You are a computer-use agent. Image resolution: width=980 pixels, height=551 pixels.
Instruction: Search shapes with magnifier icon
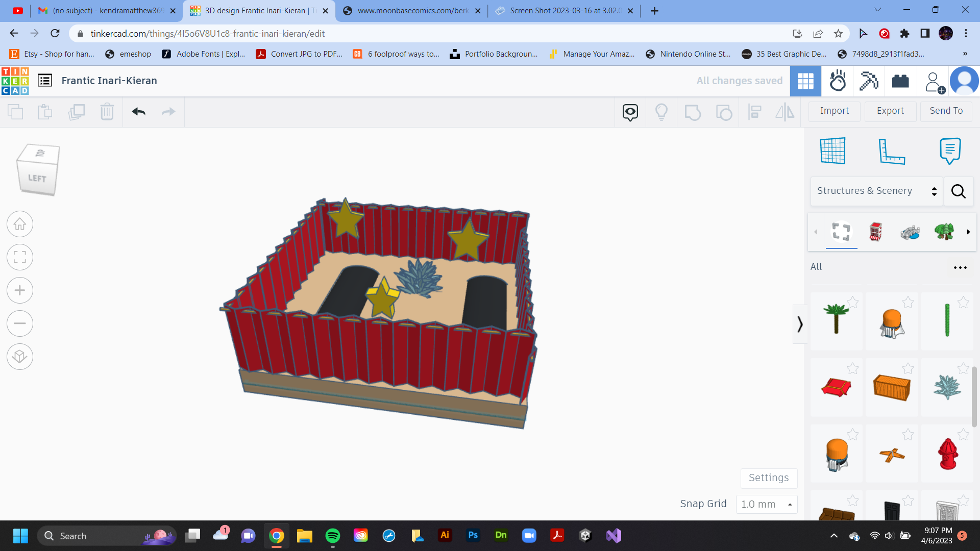click(959, 191)
